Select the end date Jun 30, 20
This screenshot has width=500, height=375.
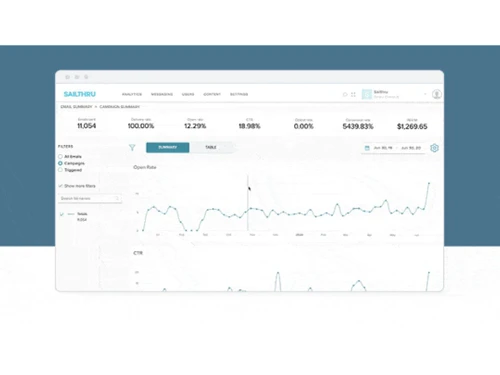coord(411,148)
